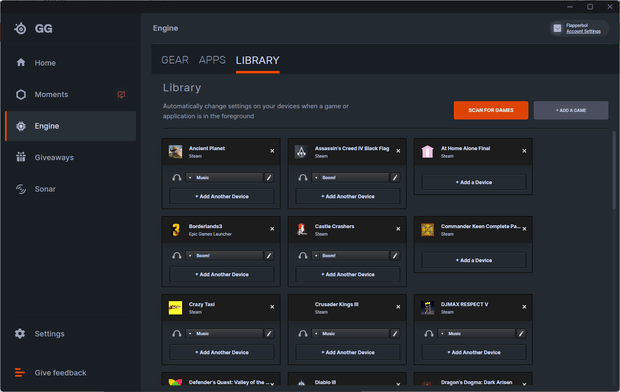The image size is (620, 392).
Task: Switch to the APPS tab
Action: (x=212, y=60)
